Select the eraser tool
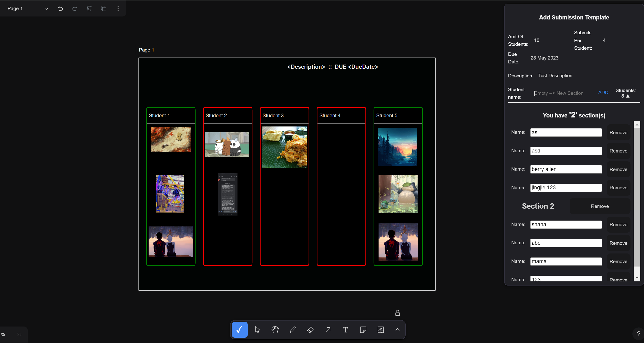This screenshot has width=644, height=343. pos(310,329)
